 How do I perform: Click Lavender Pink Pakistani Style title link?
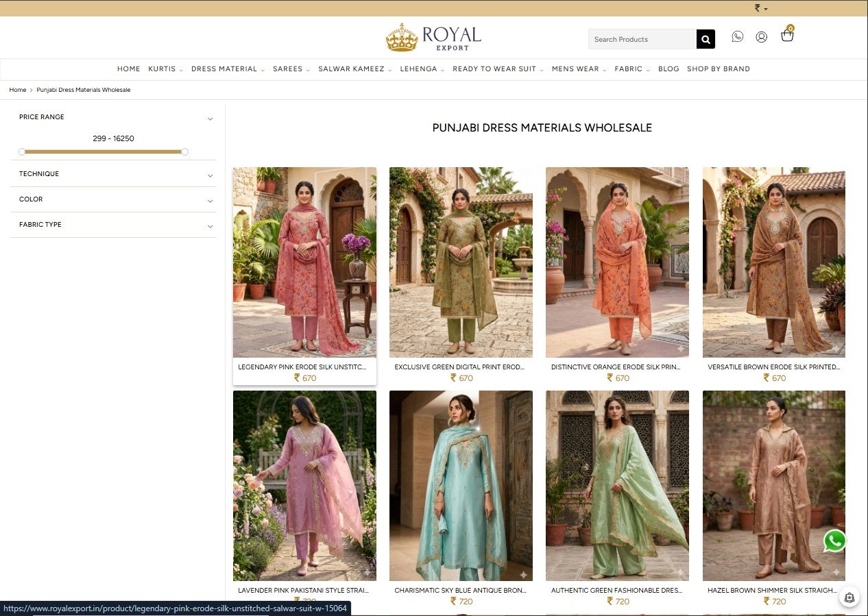303,591
